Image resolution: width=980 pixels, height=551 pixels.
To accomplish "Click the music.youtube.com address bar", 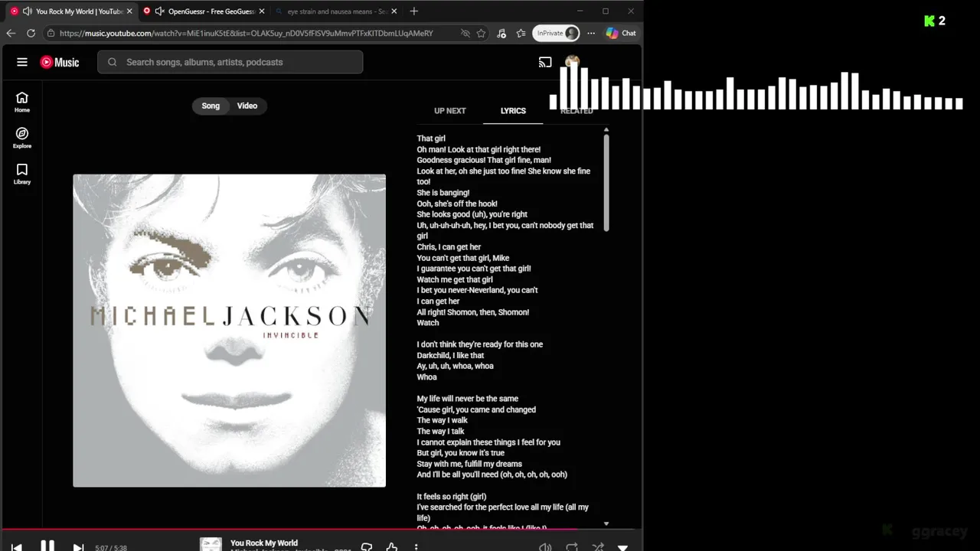I will coord(246,33).
